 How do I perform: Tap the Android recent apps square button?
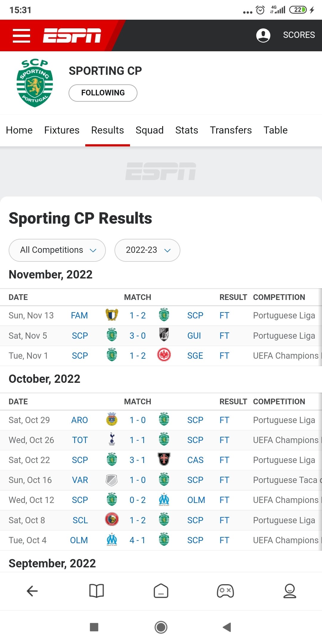pos(94,627)
